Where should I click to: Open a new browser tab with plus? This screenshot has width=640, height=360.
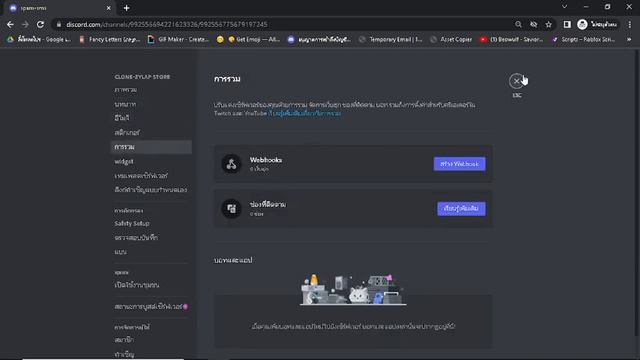coord(127,8)
